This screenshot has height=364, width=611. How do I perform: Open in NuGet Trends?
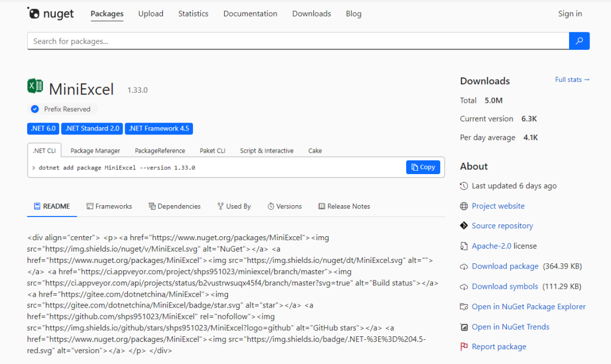510,327
